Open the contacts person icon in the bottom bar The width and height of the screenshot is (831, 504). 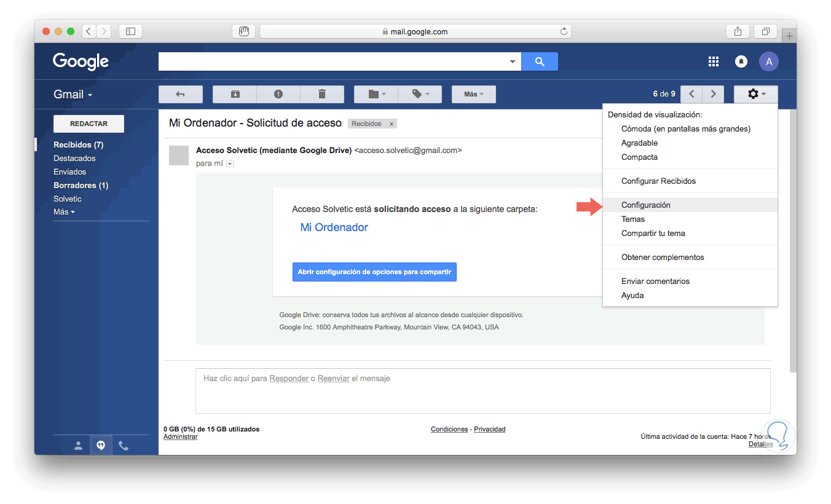(78, 446)
